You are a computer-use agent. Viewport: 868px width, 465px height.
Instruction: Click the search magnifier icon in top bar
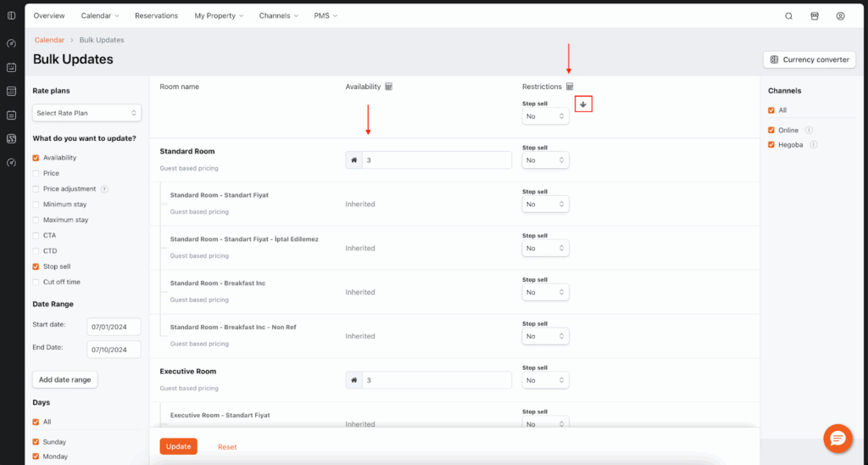(x=788, y=16)
